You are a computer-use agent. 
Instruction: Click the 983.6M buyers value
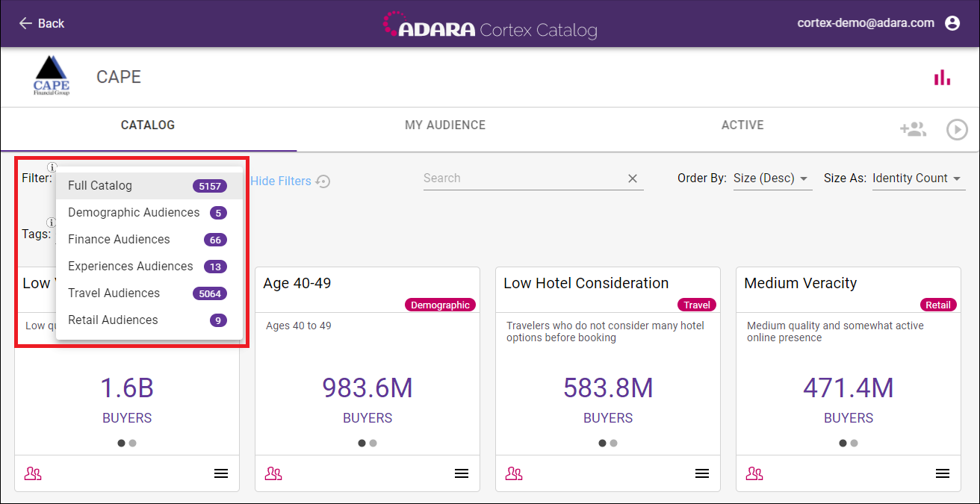point(367,388)
